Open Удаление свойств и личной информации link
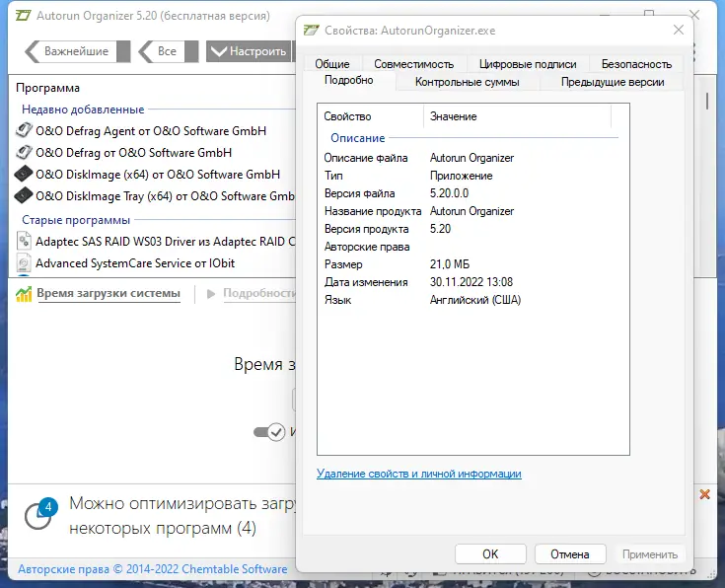The width and height of the screenshot is (725, 588). click(x=419, y=474)
